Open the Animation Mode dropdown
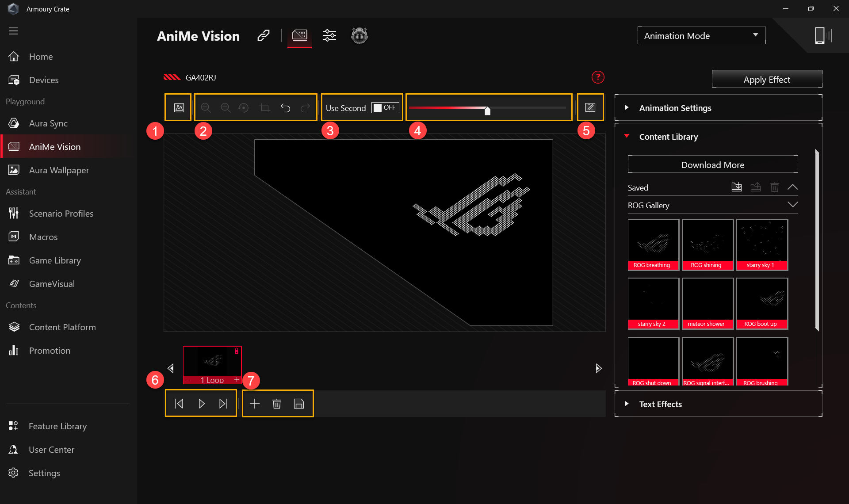Screen dimensions: 849x504 coord(701,36)
